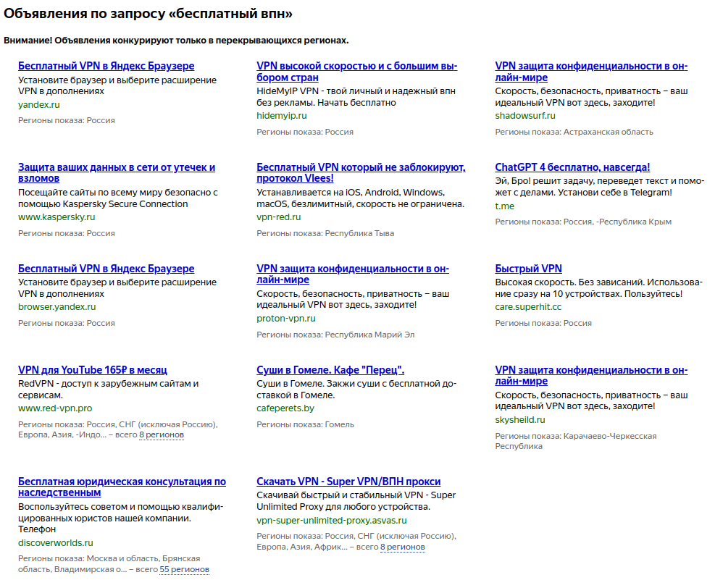Viewport: 715px width, 588px height.
Task: Show '8 регионов' list under red-vpn.pro ad
Action: click(x=162, y=435)
